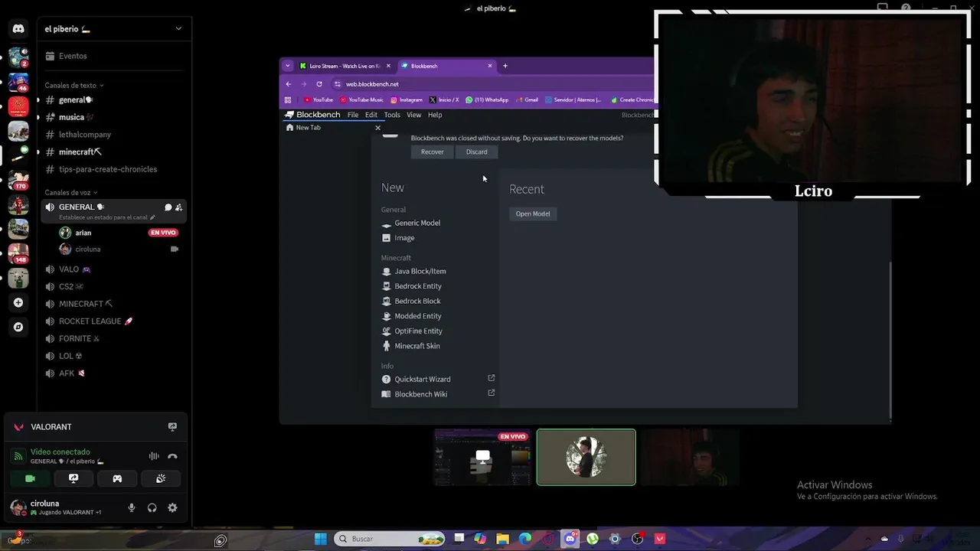Image resolution: width=980 pixels, height=551 pixels.
Task: Mute the Discord microphone
Action: tap(132, 507)
